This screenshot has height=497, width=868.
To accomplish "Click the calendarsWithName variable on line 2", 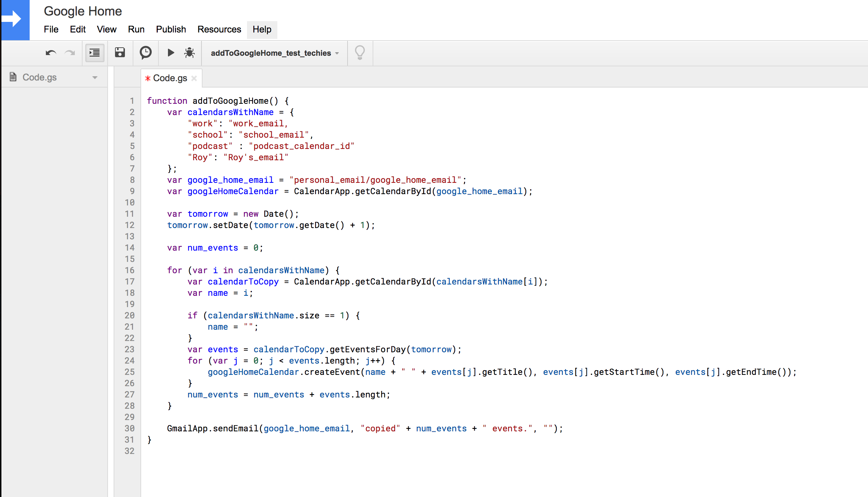I will click(x=230, y=112).
